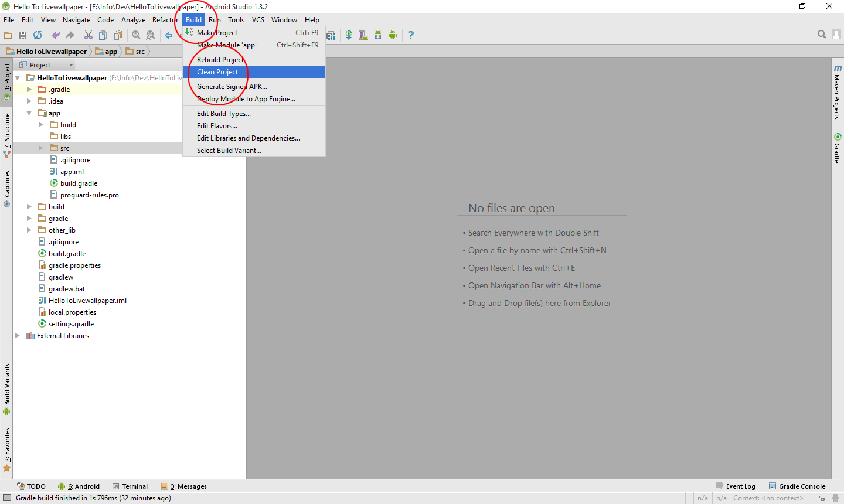Screen dimensions: 844x504
Task: Open the Captures side tab
Action: [7, 189]
